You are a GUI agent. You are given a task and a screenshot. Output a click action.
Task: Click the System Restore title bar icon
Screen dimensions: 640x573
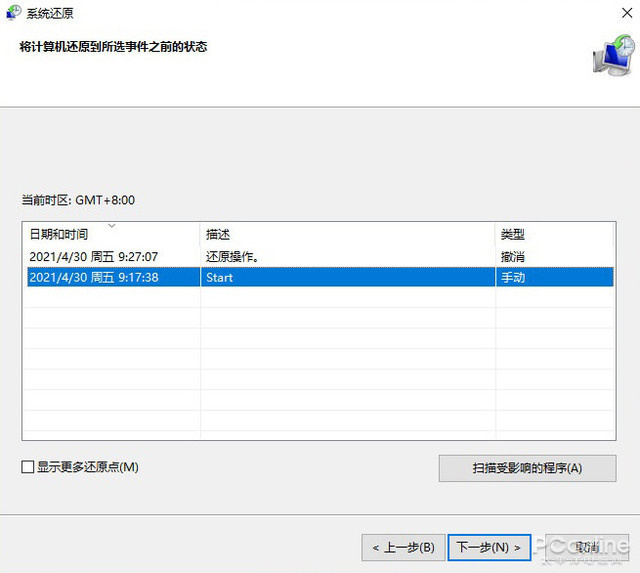pos(13,12)
